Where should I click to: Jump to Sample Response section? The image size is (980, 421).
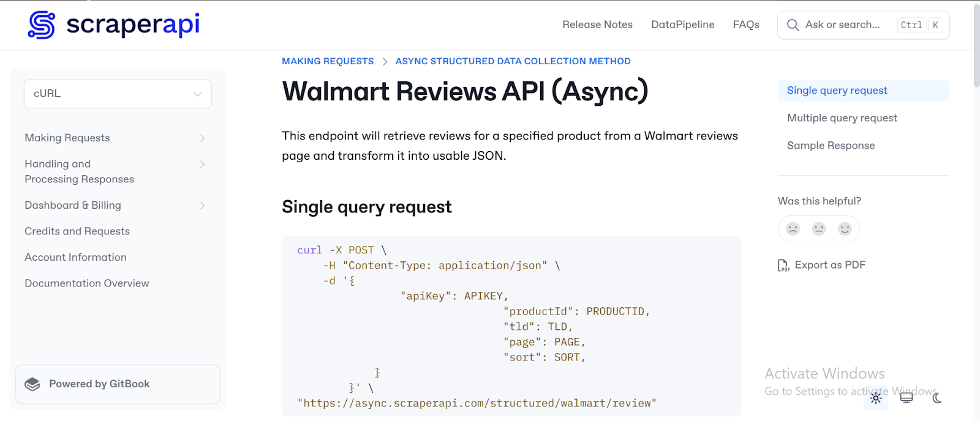[x=831, y=146]
